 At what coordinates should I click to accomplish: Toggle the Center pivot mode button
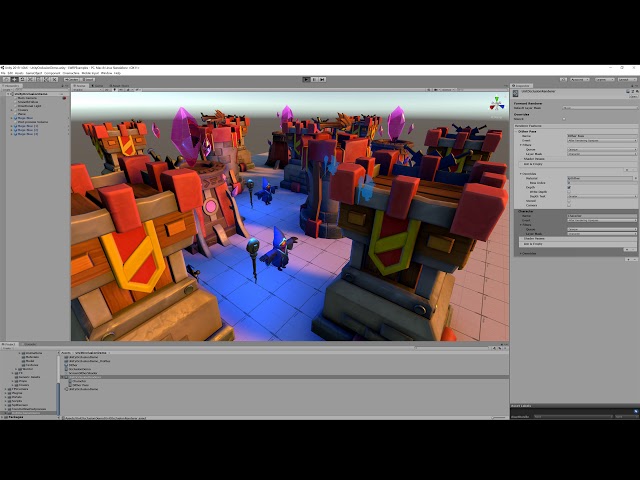[x=71, y=80]
